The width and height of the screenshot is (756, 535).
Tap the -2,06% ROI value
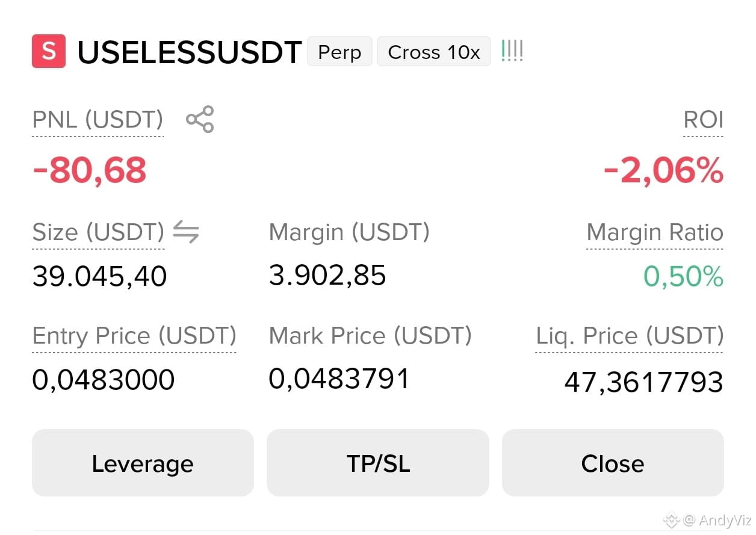click(663, 171)
